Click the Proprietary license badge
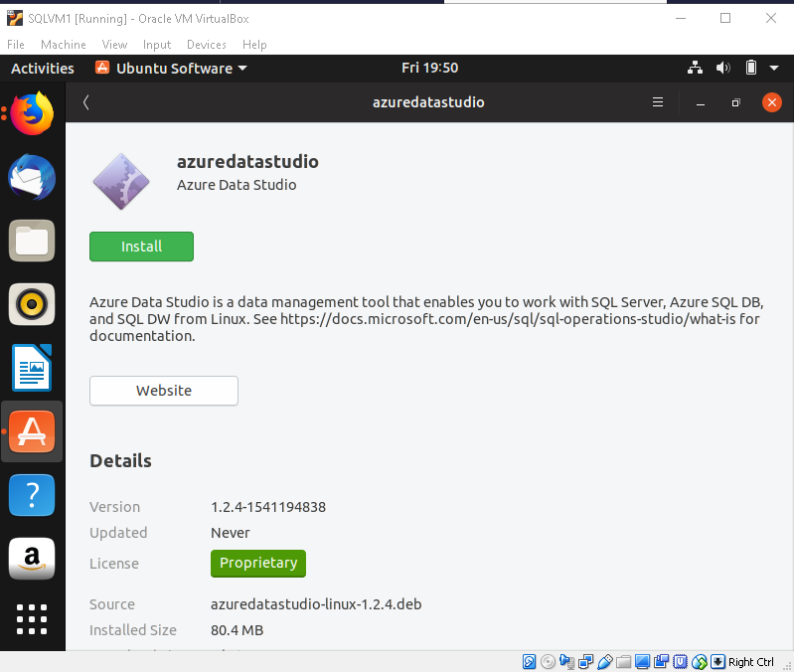The width and height of the screenshot is (794, 672). (x=258, y=563)
